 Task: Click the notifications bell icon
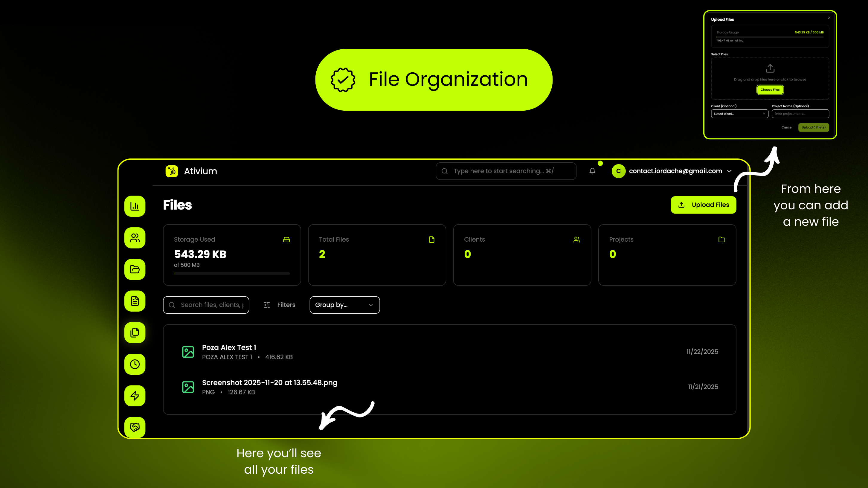pos(592,171)
